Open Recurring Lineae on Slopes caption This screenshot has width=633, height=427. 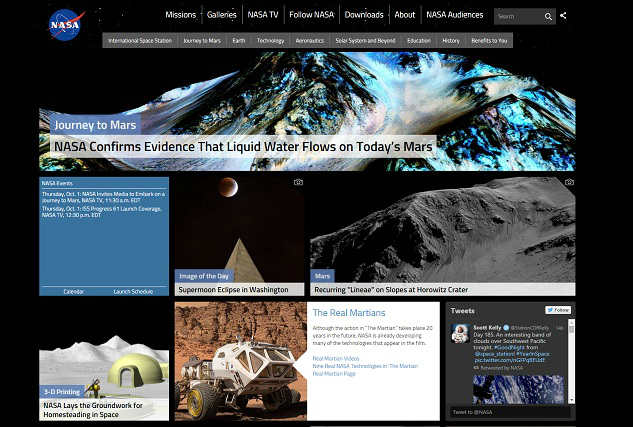[443, 289]
